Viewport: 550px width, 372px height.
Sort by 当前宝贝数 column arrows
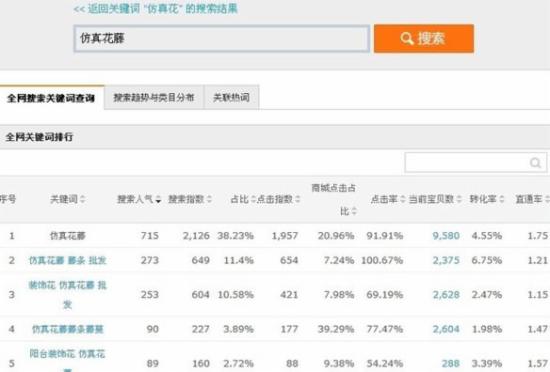[x=459, y=199]
